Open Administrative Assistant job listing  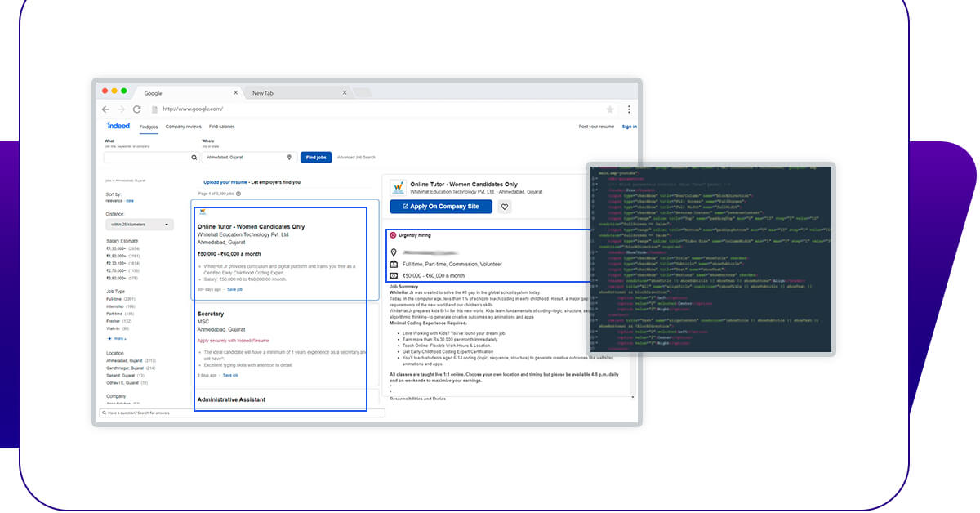coord(233,399)
